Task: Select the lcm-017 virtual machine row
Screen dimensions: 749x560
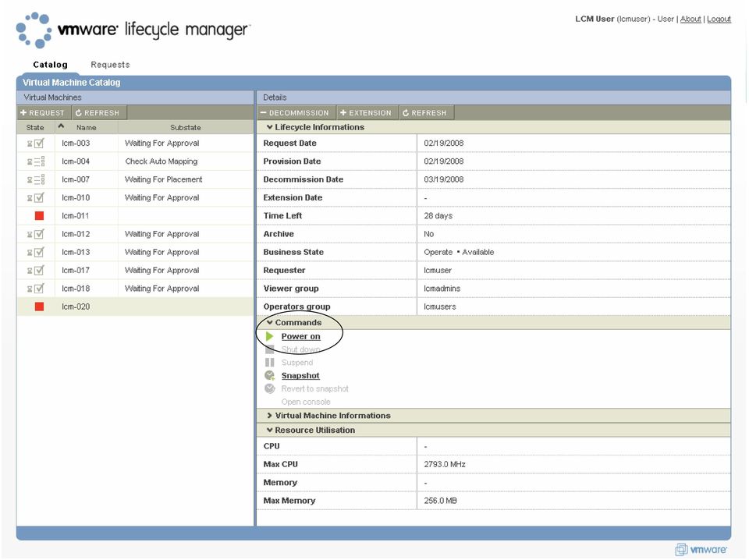Action: pos(135,270)
